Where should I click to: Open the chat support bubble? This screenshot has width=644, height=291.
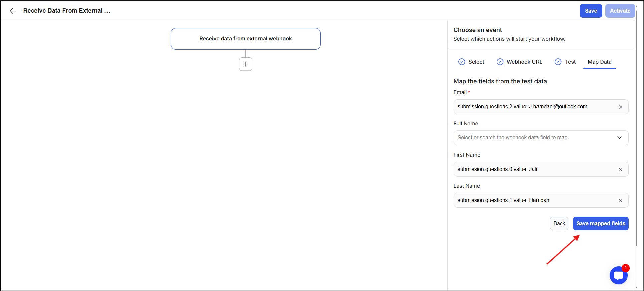(618, 275)
